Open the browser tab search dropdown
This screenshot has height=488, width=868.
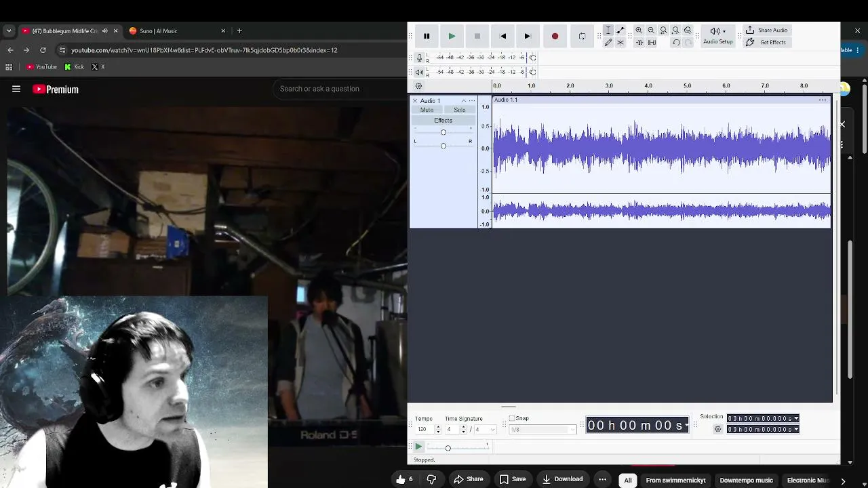[x=9, y=30]
